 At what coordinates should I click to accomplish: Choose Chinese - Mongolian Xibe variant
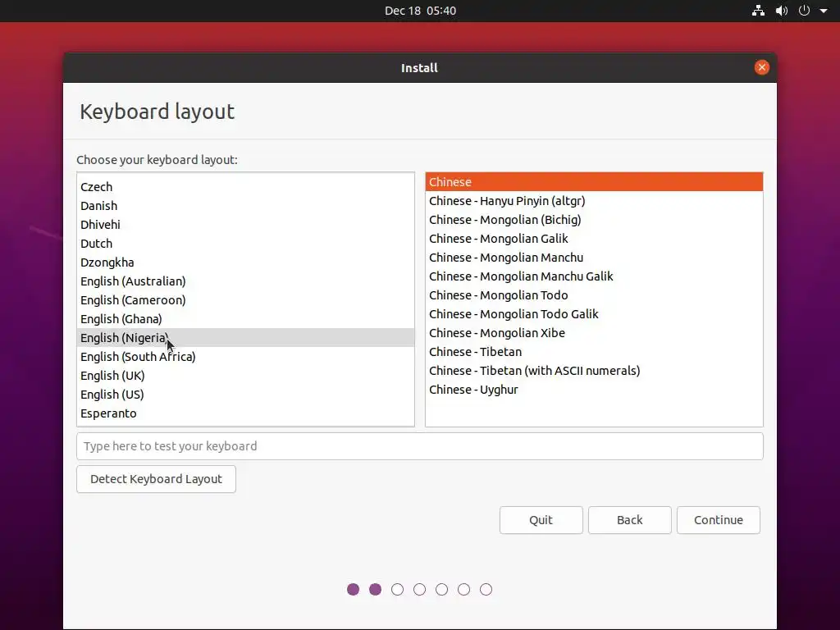point(594,333)
